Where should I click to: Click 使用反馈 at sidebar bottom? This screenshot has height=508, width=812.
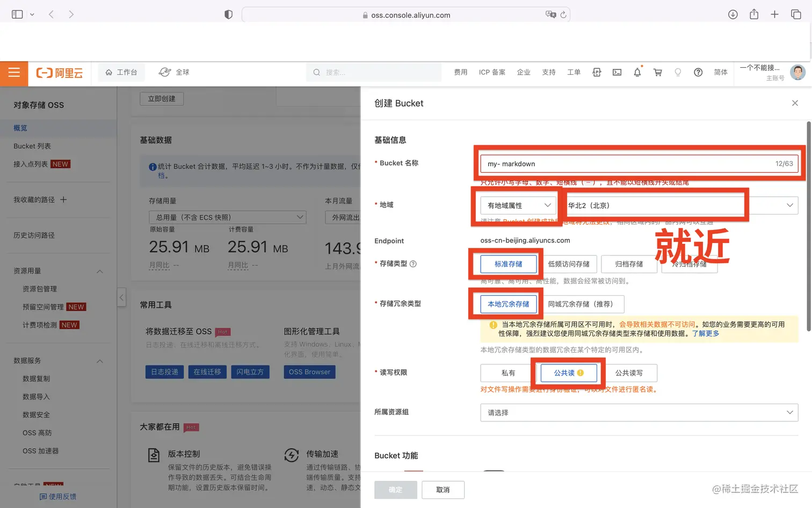(x=58, y=497)
